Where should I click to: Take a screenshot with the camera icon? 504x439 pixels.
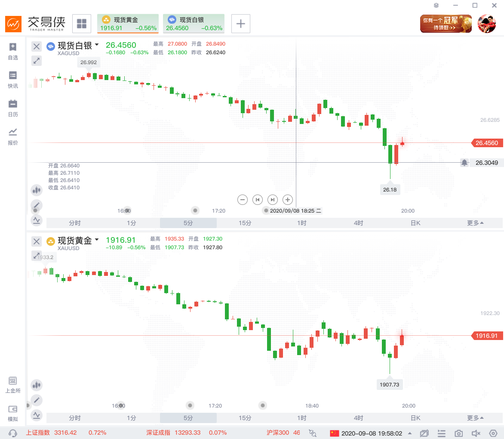[x=459, y=433]
